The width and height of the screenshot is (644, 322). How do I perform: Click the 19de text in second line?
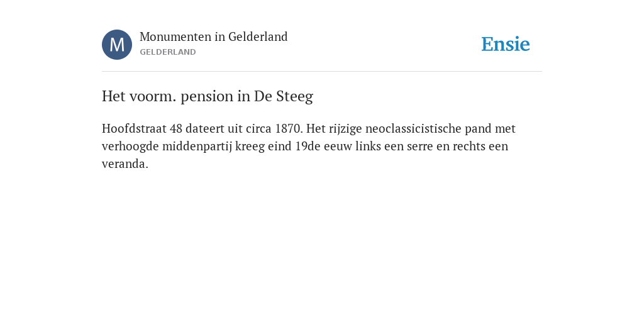[308, 146]
